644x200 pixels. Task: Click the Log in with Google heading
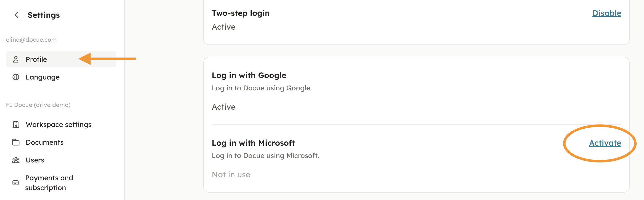coord(249,75)
